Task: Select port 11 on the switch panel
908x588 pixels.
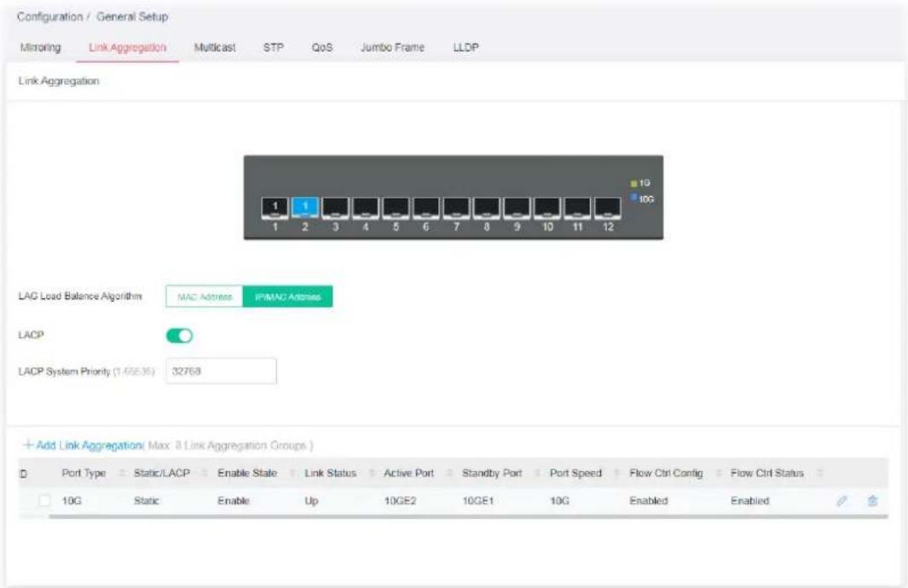Action: click(577, 208)
